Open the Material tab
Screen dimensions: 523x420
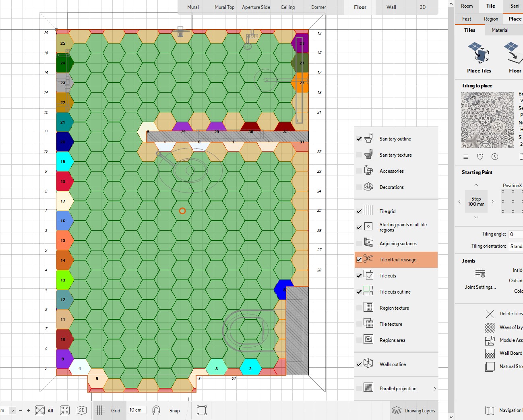click(500, 30)
